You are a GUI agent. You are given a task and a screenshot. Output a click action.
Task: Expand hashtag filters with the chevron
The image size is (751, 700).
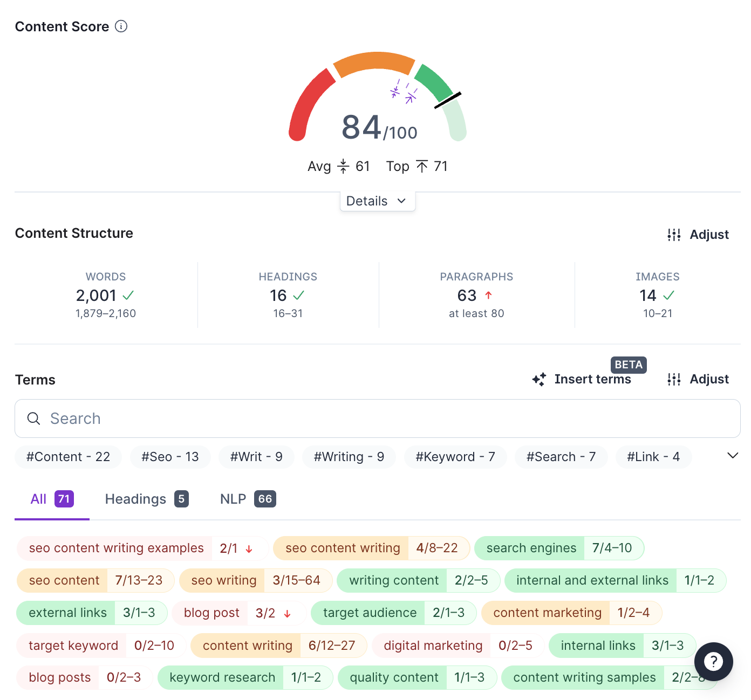pos(733,456)
